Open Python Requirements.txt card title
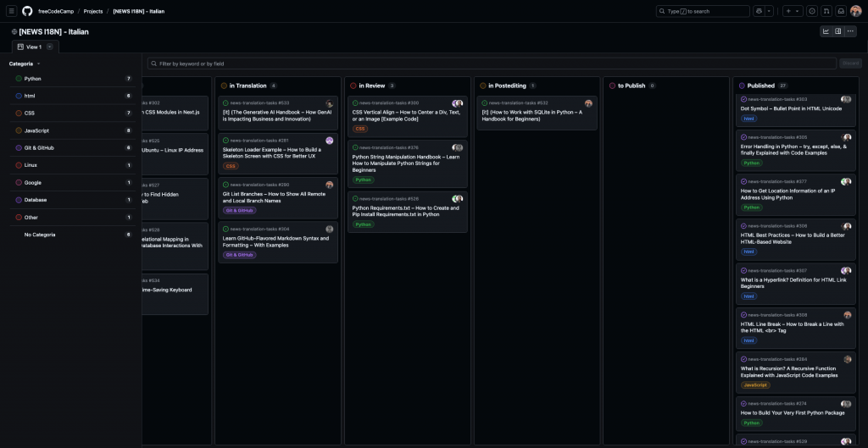Viewport: 868px width, 448px height. click(406, 211)
